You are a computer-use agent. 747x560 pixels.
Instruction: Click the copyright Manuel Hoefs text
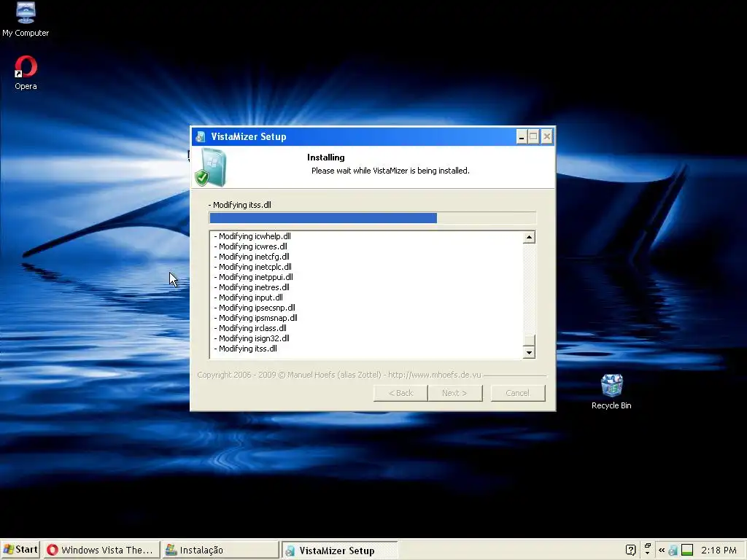[339, 375]
